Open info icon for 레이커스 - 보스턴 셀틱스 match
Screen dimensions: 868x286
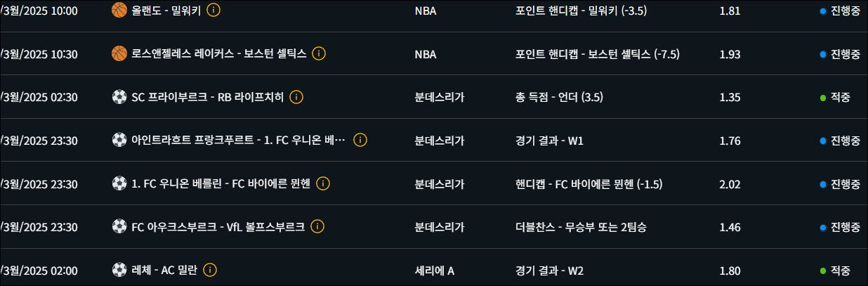tap(319, 53)
